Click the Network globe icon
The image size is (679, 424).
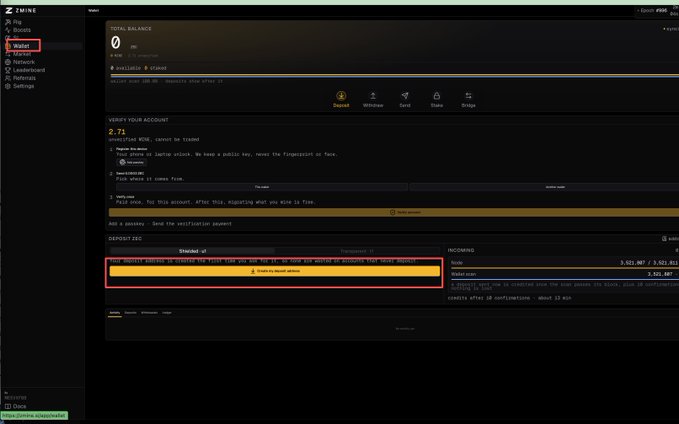[8, 62]
